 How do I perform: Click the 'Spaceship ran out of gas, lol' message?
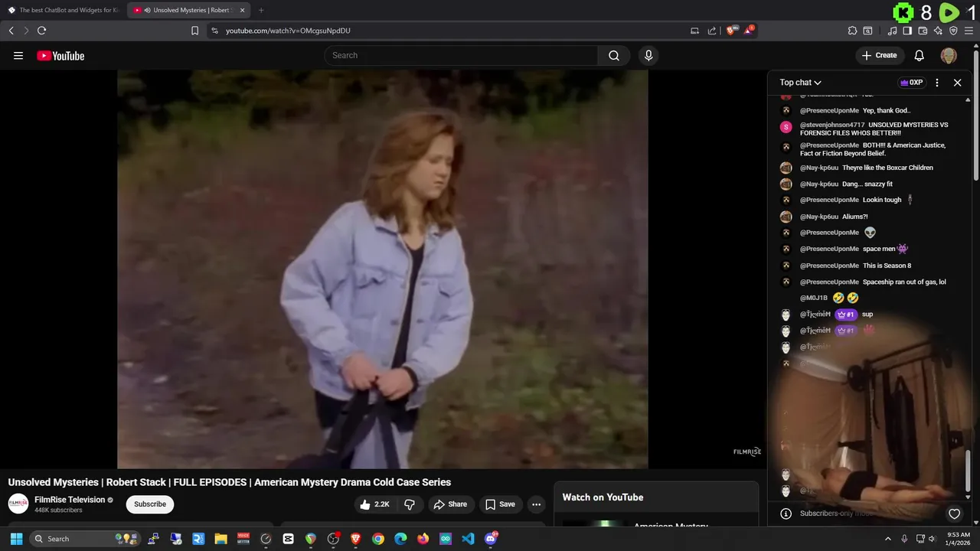(904, 282)
